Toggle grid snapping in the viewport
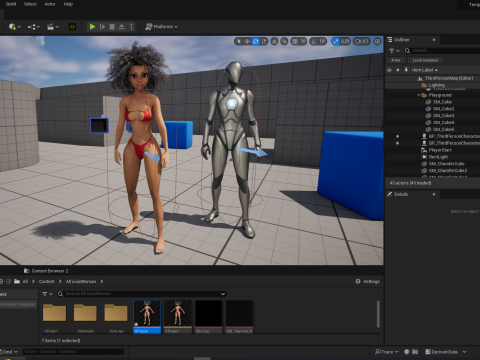 click(x=295, y=41)
